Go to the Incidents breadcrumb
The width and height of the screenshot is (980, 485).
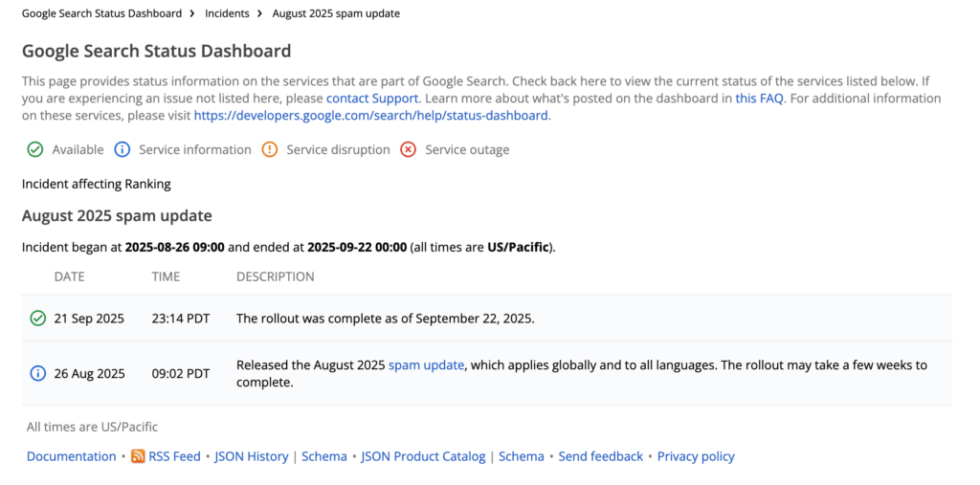(x=227, y=13)
